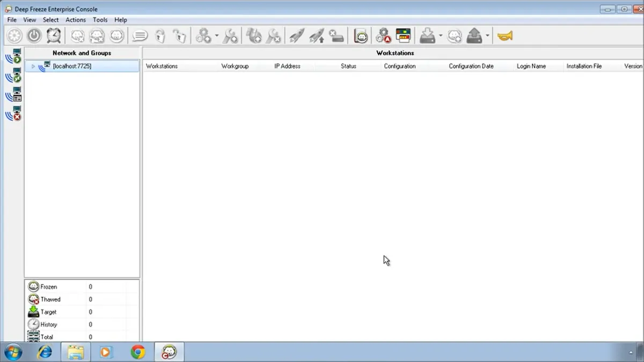The width and height of the screenshot is (644, 362).
Task: Open dropdown arrow next to download tray icon
Action: point(440,36)
